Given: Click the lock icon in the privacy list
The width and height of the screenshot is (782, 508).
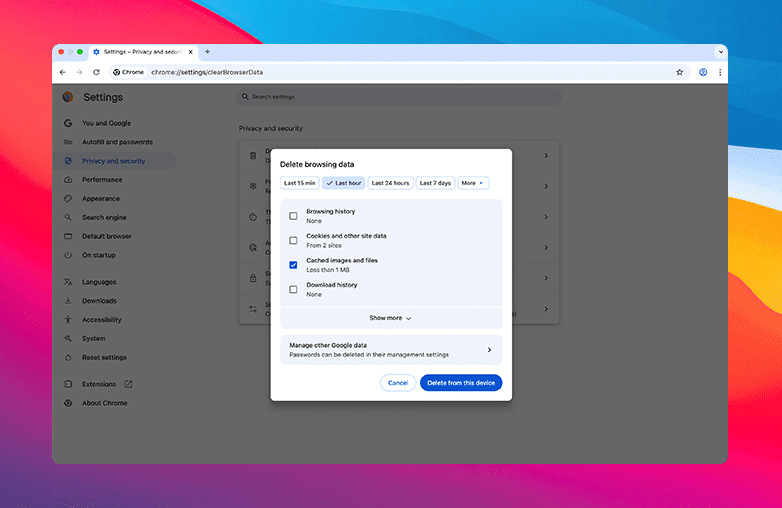Looking at the screenshot, I should point(253,278).
